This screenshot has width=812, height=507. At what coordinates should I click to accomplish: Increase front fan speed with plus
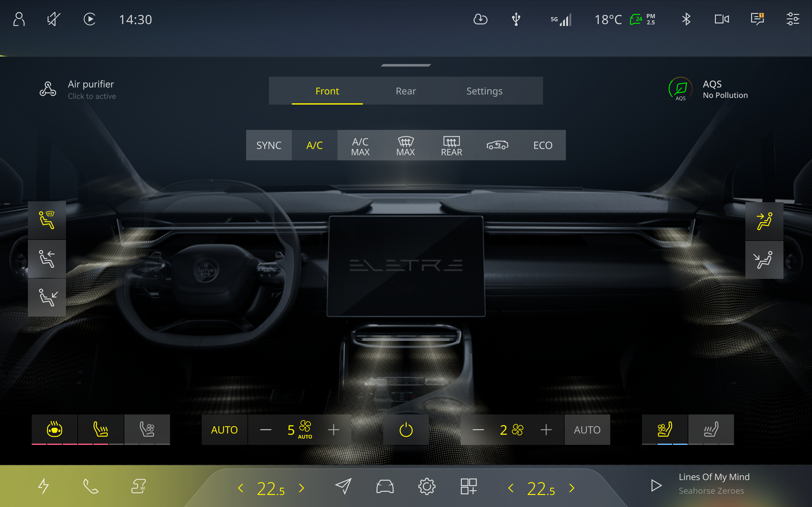pyautogui.click(x=334, y=430)
